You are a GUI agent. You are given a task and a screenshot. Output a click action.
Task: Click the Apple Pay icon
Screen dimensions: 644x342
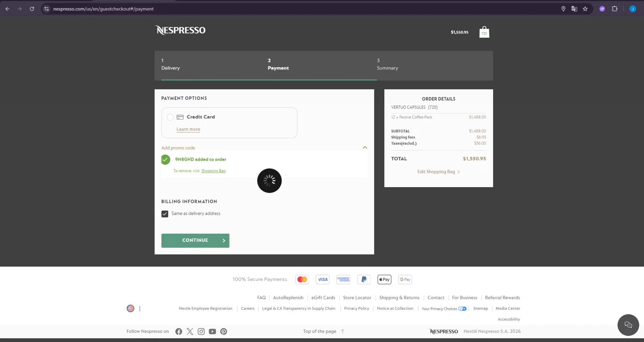tap(384, 279)
